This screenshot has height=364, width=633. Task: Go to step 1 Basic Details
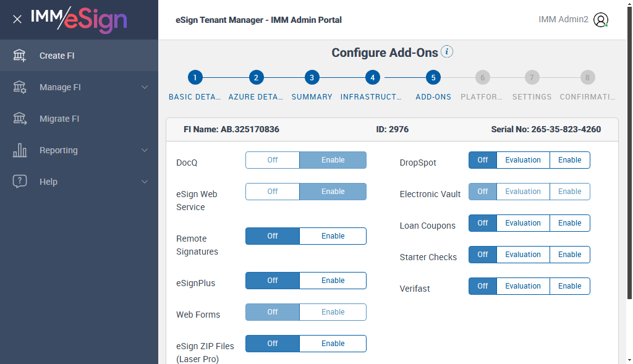tap(195, 78)
